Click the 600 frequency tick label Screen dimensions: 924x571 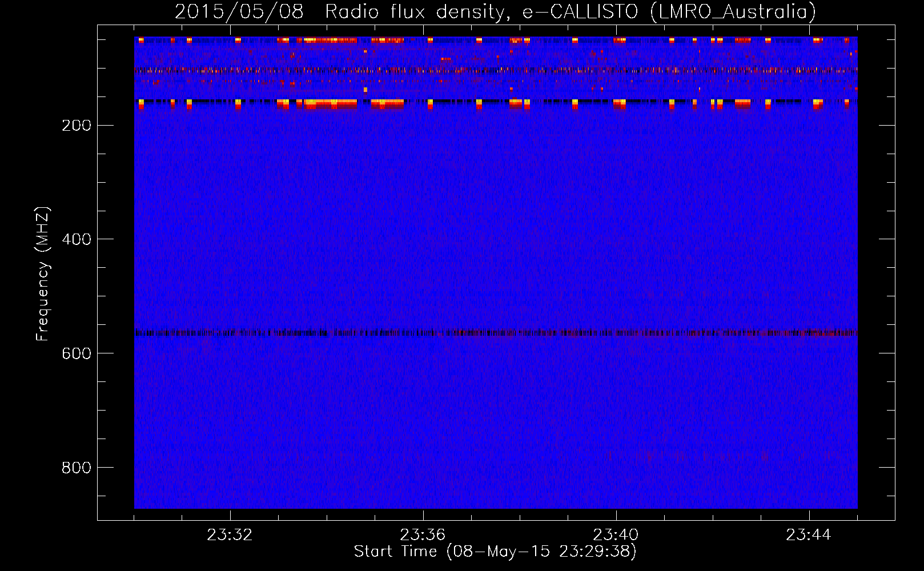(77, 353)
